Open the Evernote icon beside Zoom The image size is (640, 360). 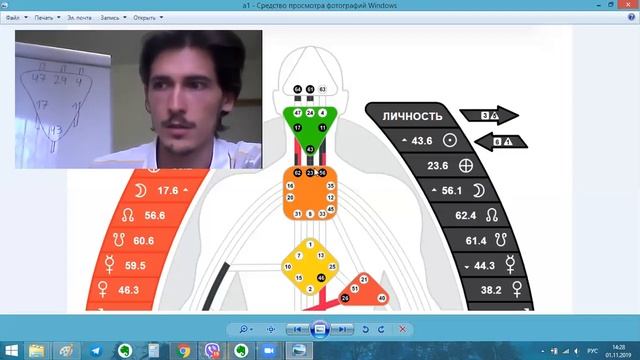[x=241, y=351]
